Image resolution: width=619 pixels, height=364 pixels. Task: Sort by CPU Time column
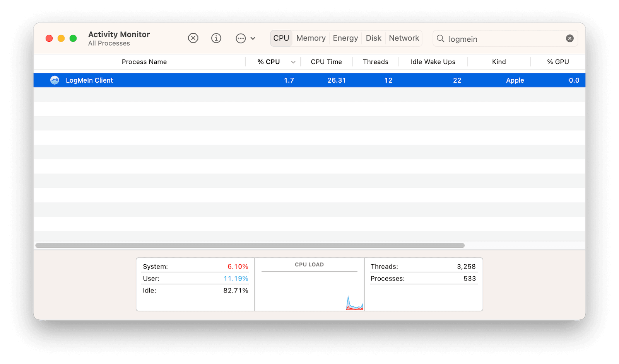click(x=326, y=62)
